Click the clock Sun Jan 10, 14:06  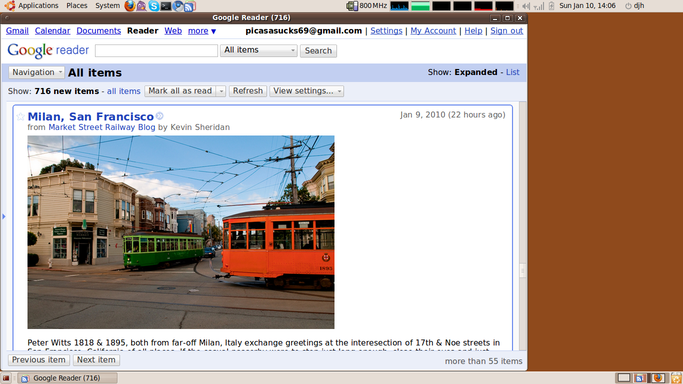(x=587, y=6)
